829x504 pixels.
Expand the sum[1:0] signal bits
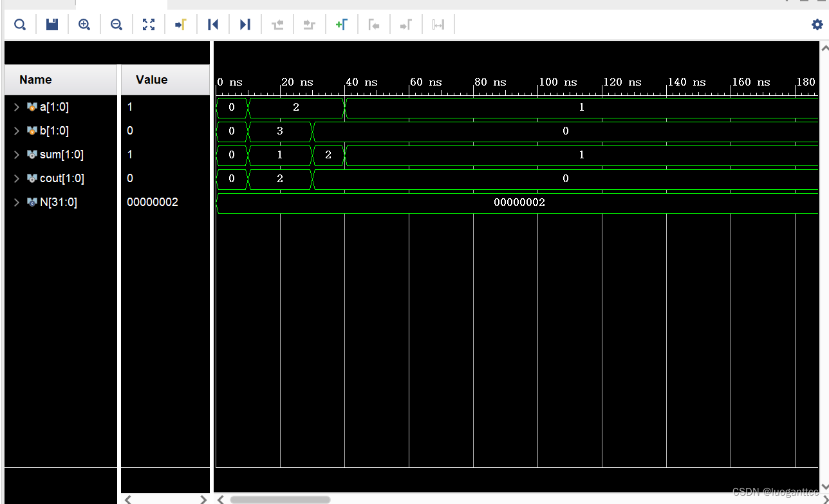click(x=16, y=154)
